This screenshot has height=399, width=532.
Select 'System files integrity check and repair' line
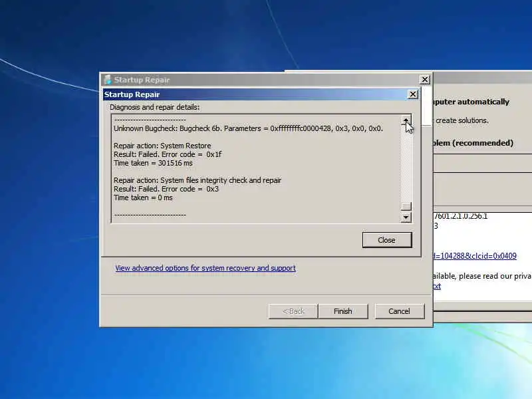[198, 180]
